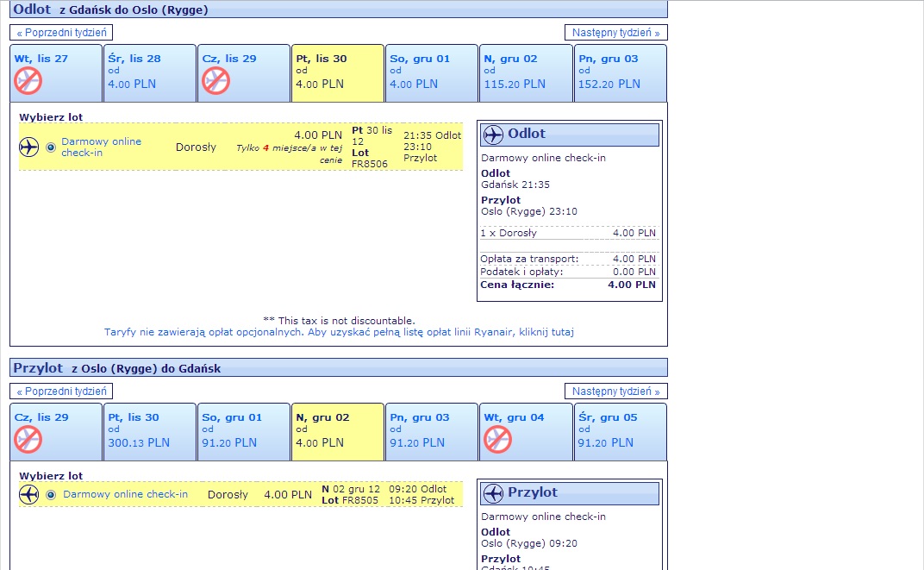The width and height of the screenshot is (924, 570).
Task: Open the Ryanair optional fees list link
Action: [x=339, y=332]
